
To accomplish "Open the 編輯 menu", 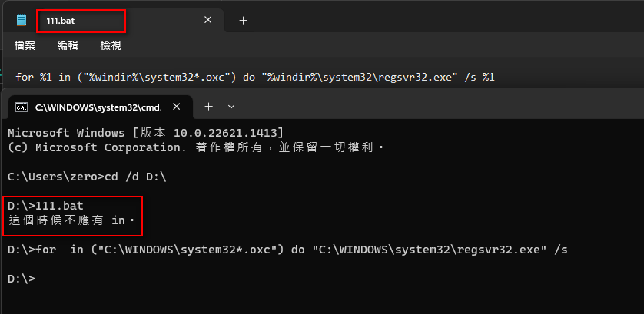I will click(68, 45).
